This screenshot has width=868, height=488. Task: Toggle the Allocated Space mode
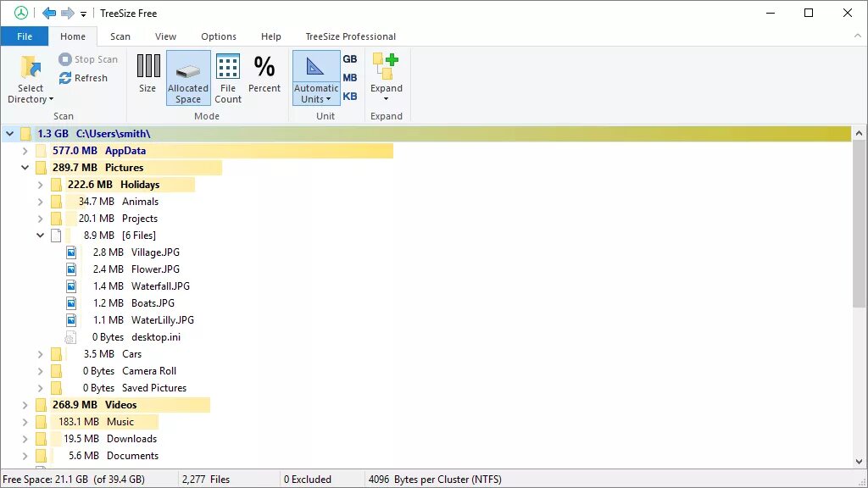[x=188, y=78]
